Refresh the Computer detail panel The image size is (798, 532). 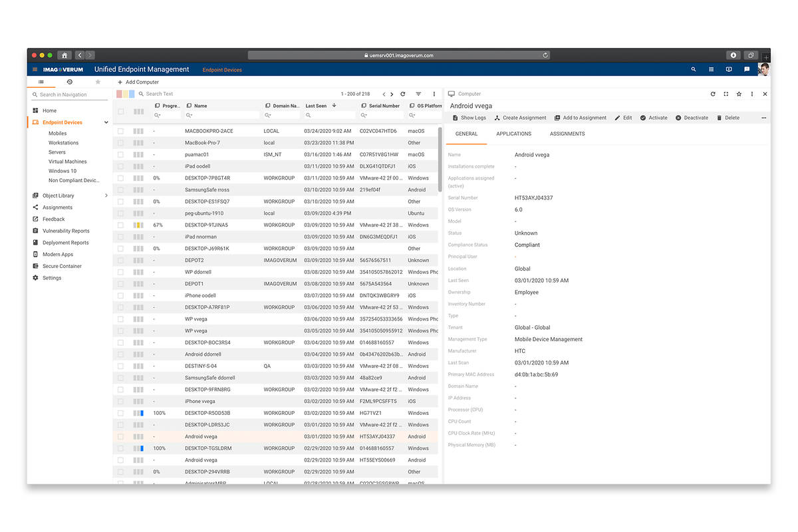tap(713, 94)
